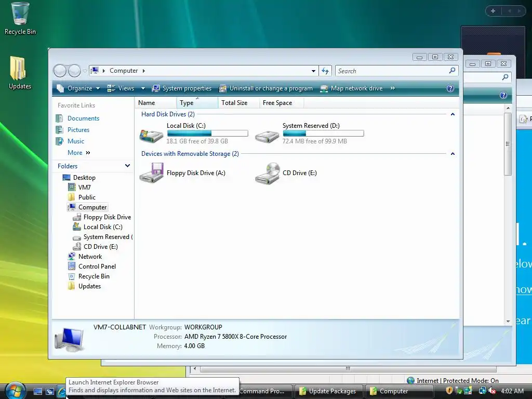Collapse the Hard Disk Drives group

point(453,114)
